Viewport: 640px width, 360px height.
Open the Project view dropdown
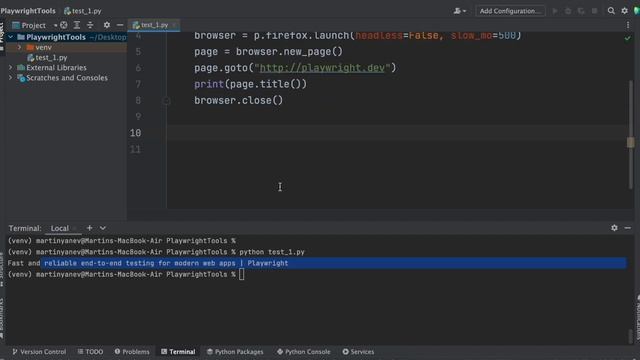[34, 25]
